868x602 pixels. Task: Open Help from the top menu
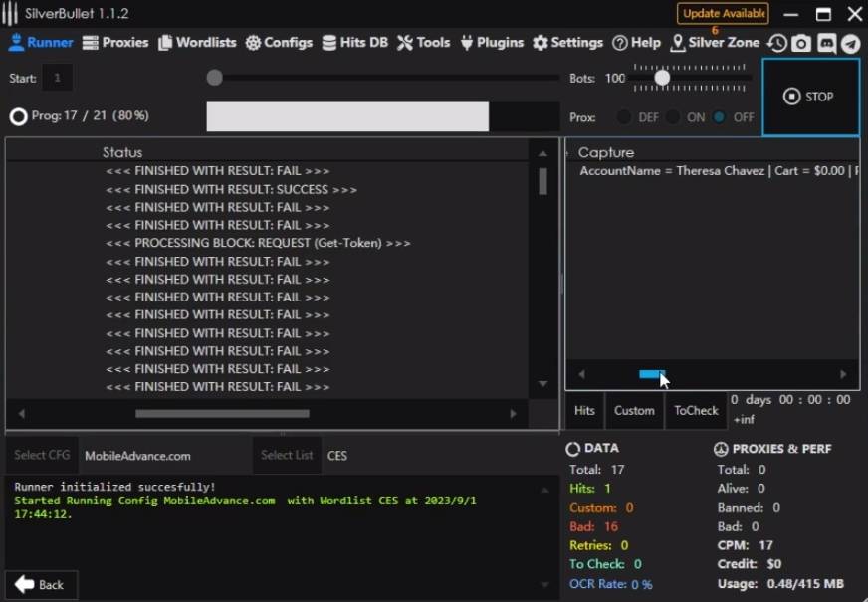pyautogui.click(x=636, y=43)
